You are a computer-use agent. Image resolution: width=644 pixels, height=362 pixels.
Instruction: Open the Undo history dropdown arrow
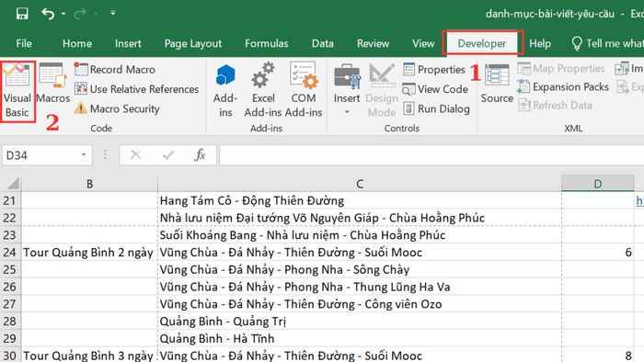tap(63, 14)
